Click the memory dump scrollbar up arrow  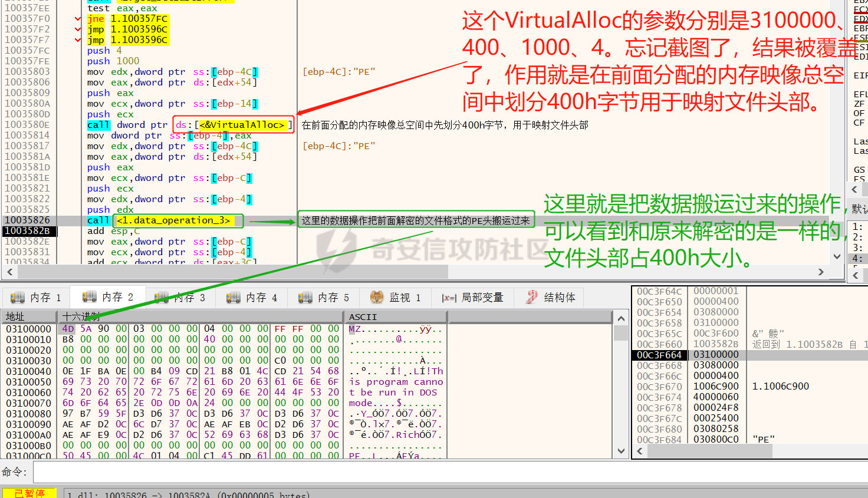click(621, 318)
